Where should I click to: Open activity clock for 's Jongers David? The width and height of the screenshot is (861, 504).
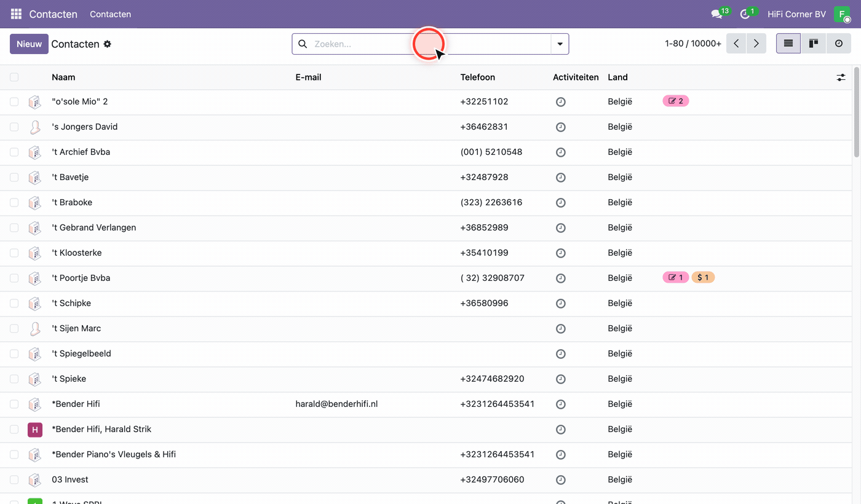coord(560,127)
